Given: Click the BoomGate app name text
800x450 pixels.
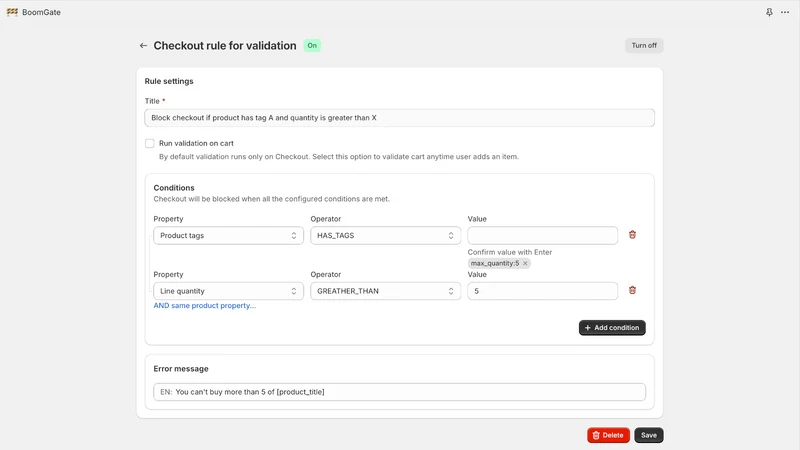Looking at the screenshot, I should point(41,12).
